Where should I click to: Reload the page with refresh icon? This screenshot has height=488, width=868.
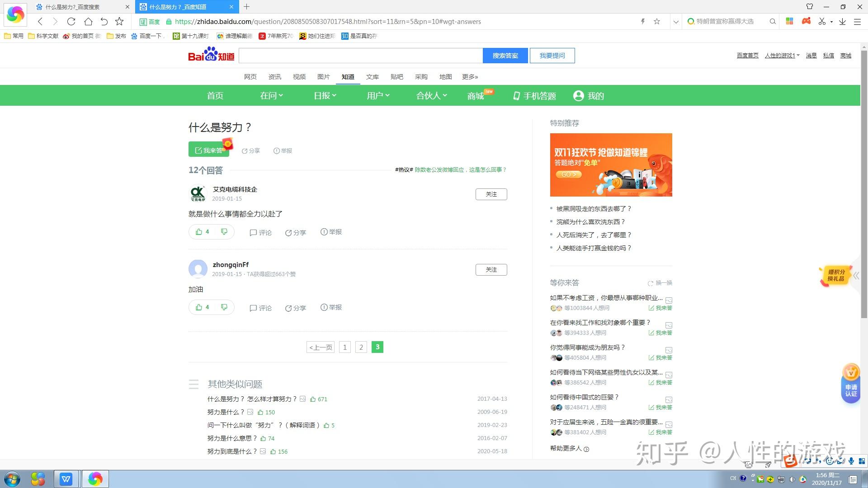pos(71,21)
